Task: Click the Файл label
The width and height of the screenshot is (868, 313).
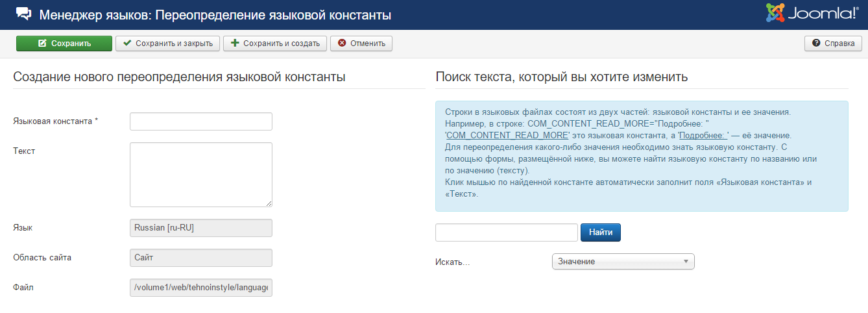Action: point(23,286)
